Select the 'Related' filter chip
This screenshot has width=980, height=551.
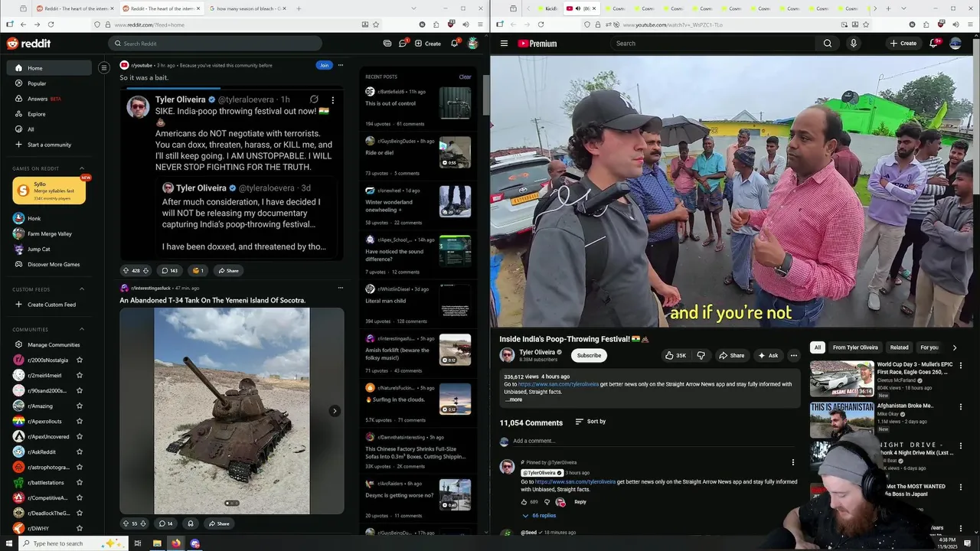coord(899,347)
